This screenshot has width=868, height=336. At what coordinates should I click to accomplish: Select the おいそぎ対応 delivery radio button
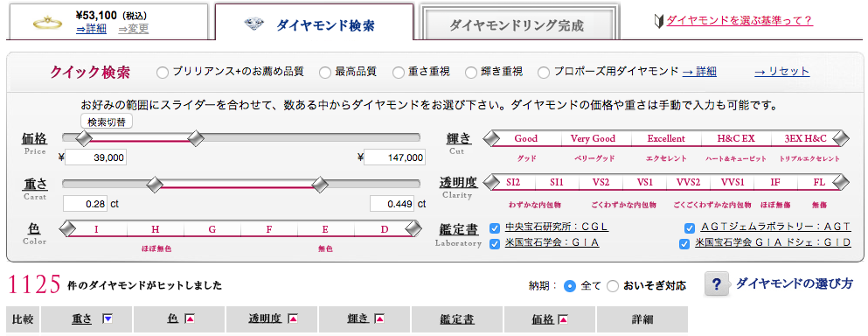tap(613, 286)
